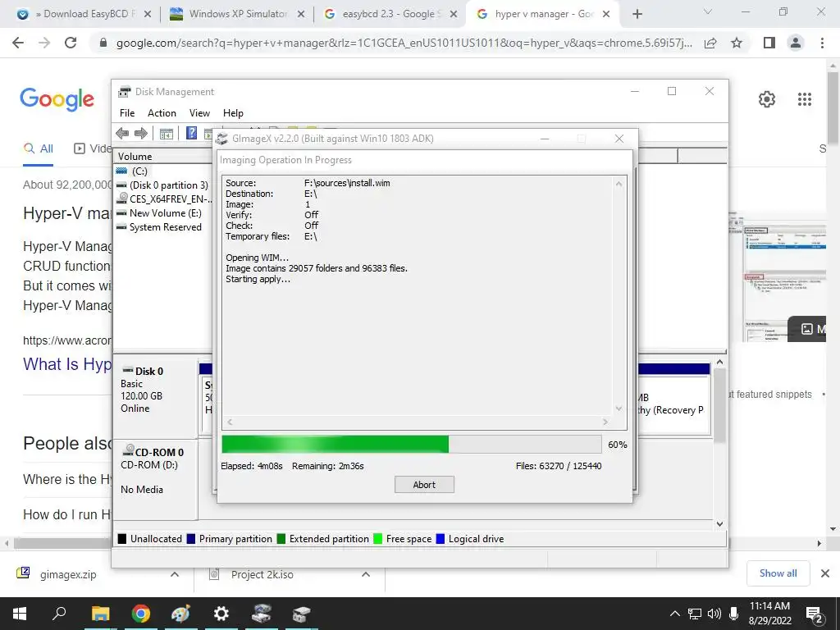Screen dimensions: 840x630
Task: Click the Logical drive legend swatch
Action: 441,538
